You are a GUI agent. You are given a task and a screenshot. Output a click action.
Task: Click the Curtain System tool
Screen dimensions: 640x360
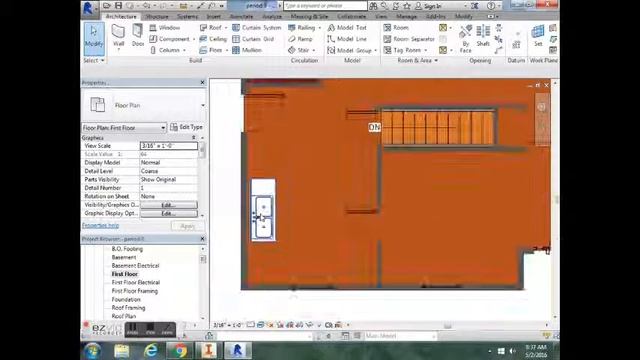coord(257,28)
